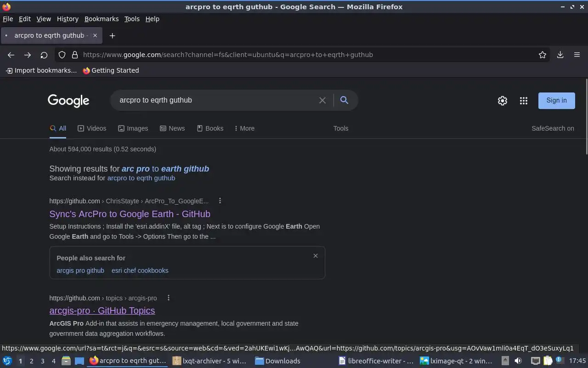
Task: Open lximage-qt taskbar entry
Action: click(458, 361)
